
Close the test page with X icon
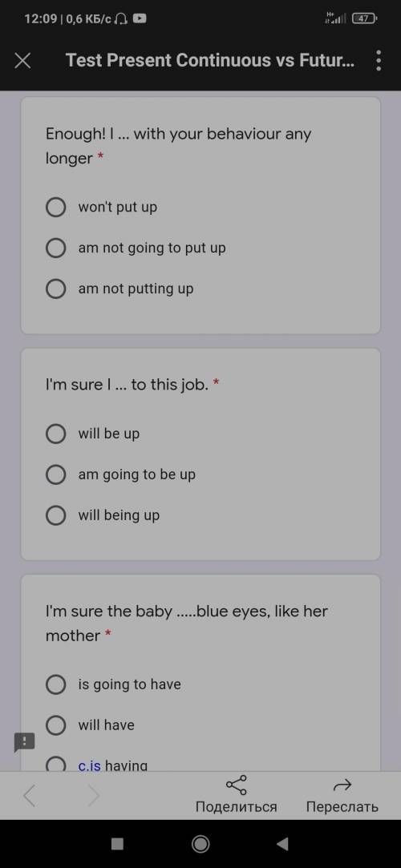click(22, 60)
